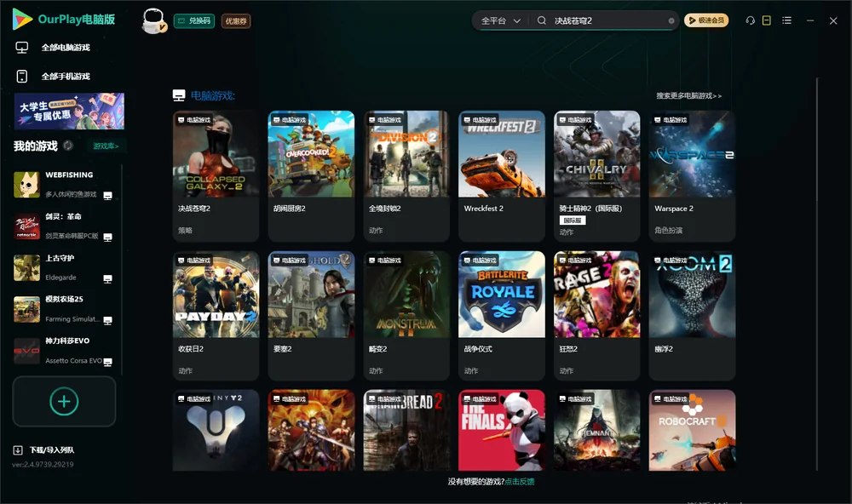Image resolution: width=852 pixels, height=504 pixels.
Task: Click PC icon on 剑灵：革命 row
Action: tap(107, 238)
